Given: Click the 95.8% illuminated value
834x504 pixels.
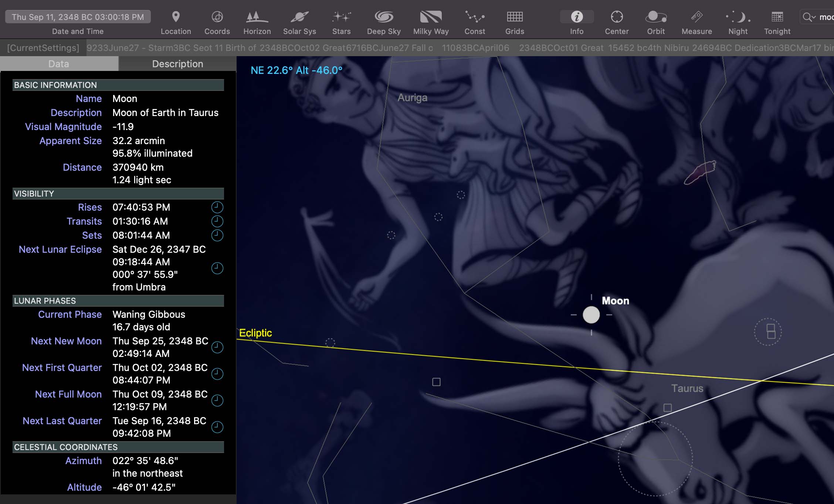Looking at the screenshot, I should pyautogui.click(x=152, y=153).
